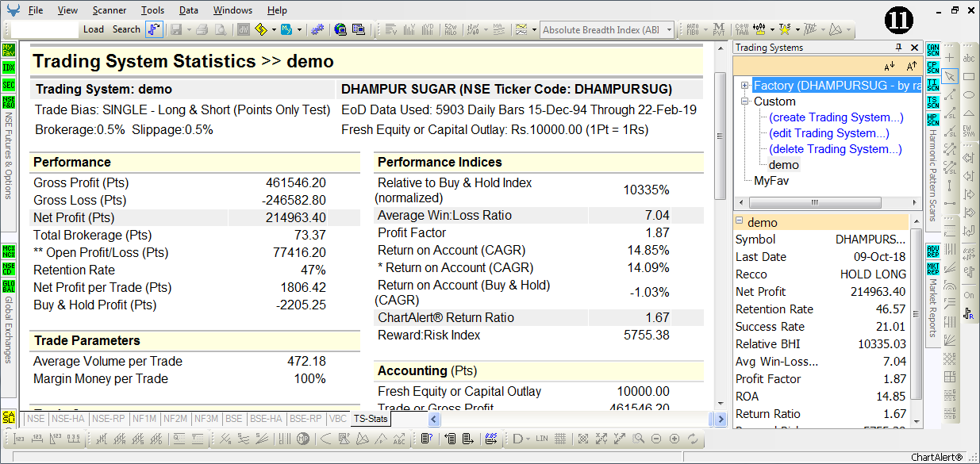This screenshot has width=980, height=464.
Task: Select the MyFav tree item
Action: [771, 181]
